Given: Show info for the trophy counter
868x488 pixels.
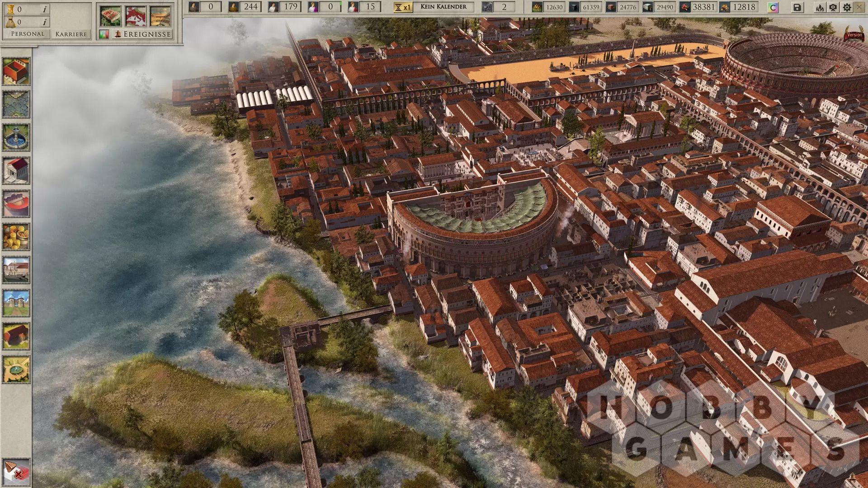Looking at the screenshot, I should [x=44, y=9].
